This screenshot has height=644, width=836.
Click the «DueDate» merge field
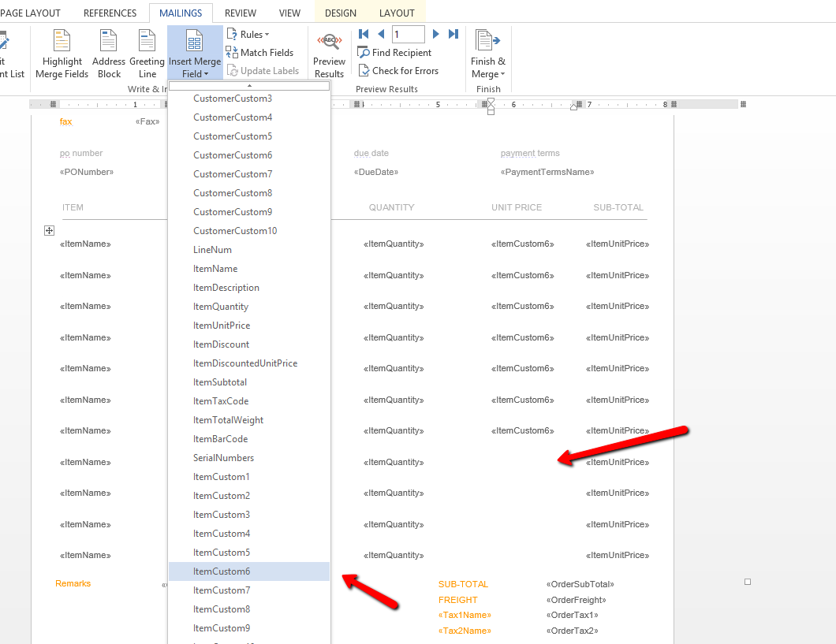pyautogui.click(x=376, y=172)
